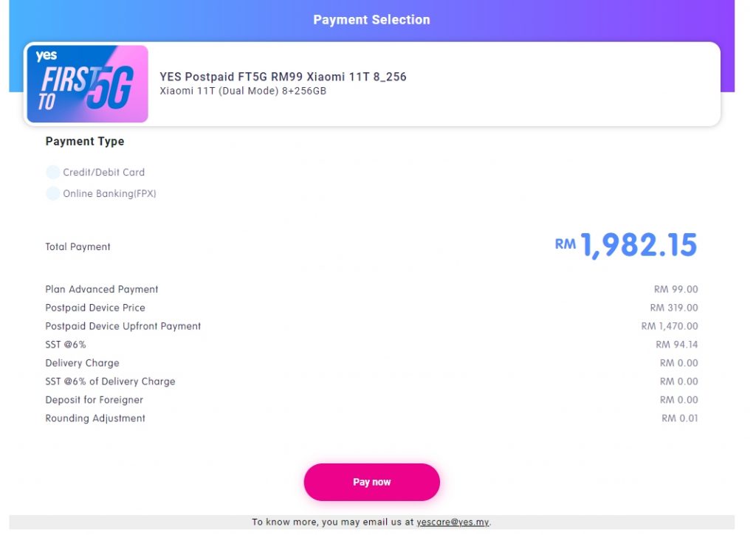Click the yes logo in the banner

[x=46, y=56]
